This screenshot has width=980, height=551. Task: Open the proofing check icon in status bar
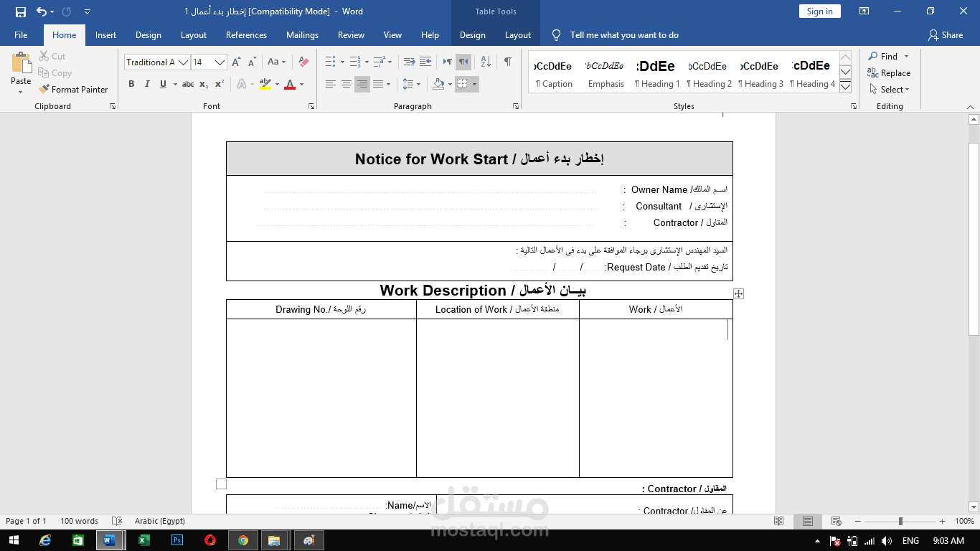[x=117, y=521]
